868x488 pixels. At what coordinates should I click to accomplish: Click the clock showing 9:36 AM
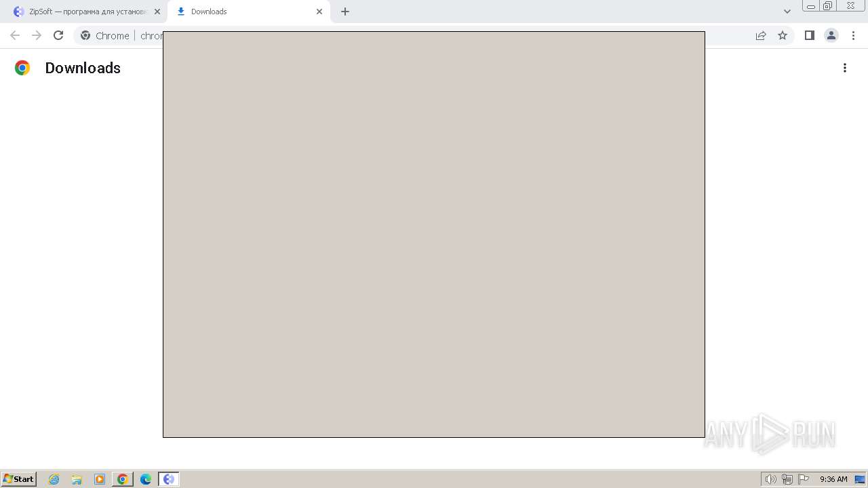833,479
